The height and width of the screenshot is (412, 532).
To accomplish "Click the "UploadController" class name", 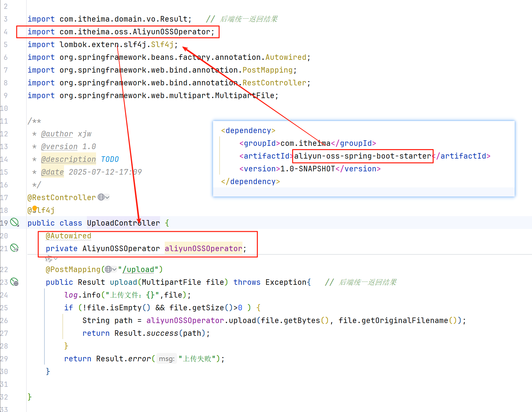I will [123, 223].
